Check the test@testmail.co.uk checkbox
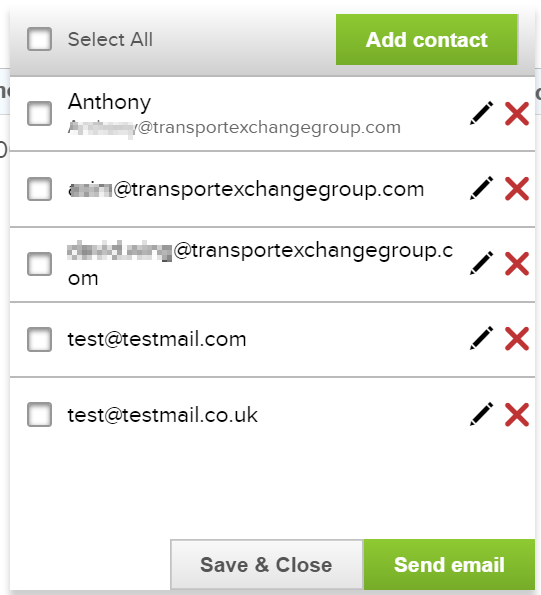This screenshot has width=541, height=595. (39, 414)
